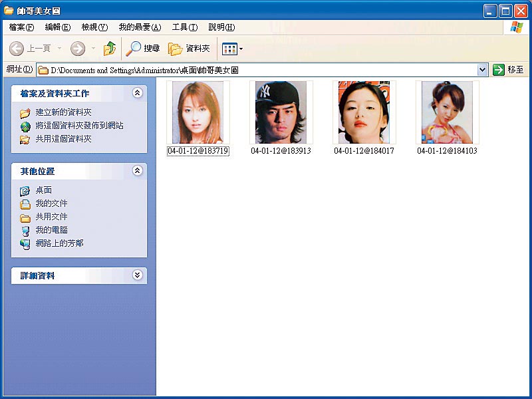Open 我的電腦 link

pos(52,229)
